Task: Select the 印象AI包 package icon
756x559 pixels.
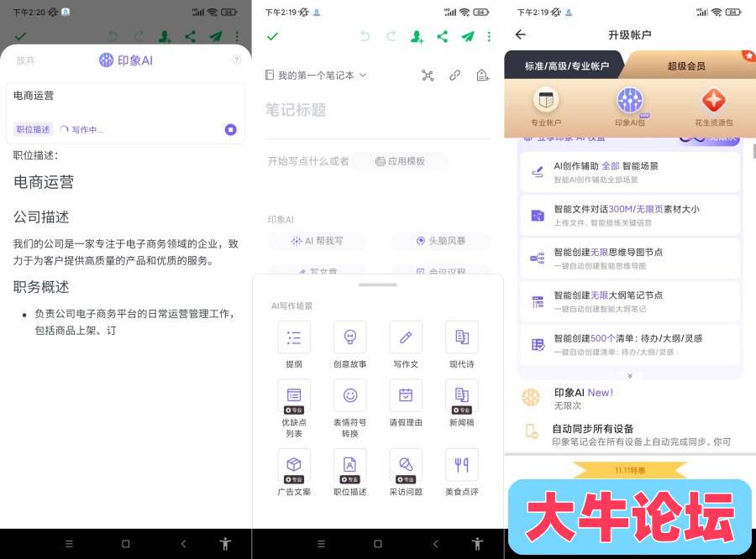Action: [x=630, y=100]
